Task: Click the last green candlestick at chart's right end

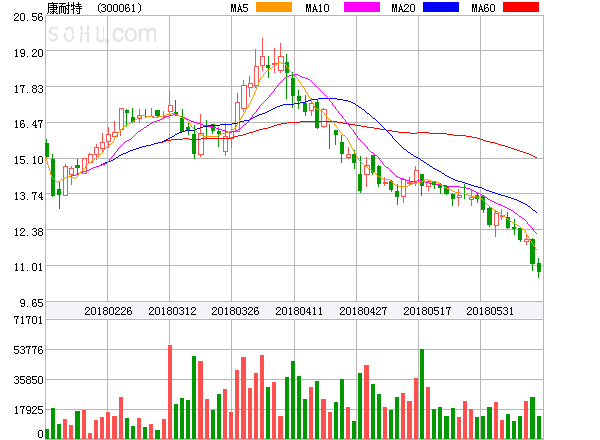Action: pos(539,267)
